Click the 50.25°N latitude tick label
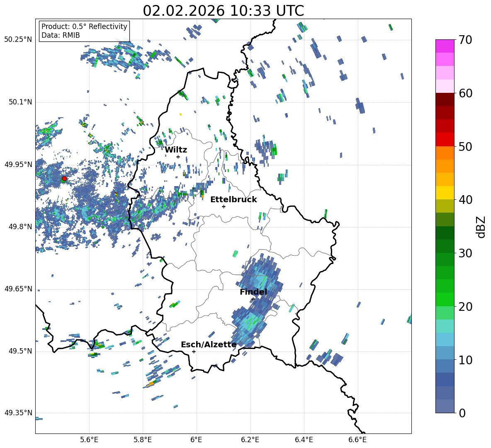Viewport: 491px width, 448px height. pos(18,40)
